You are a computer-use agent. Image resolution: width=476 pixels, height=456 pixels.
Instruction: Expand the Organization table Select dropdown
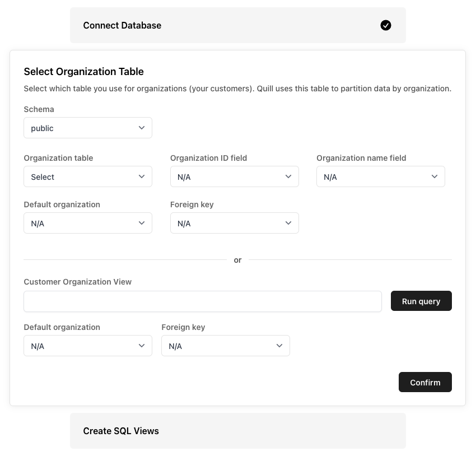(87, 177)
